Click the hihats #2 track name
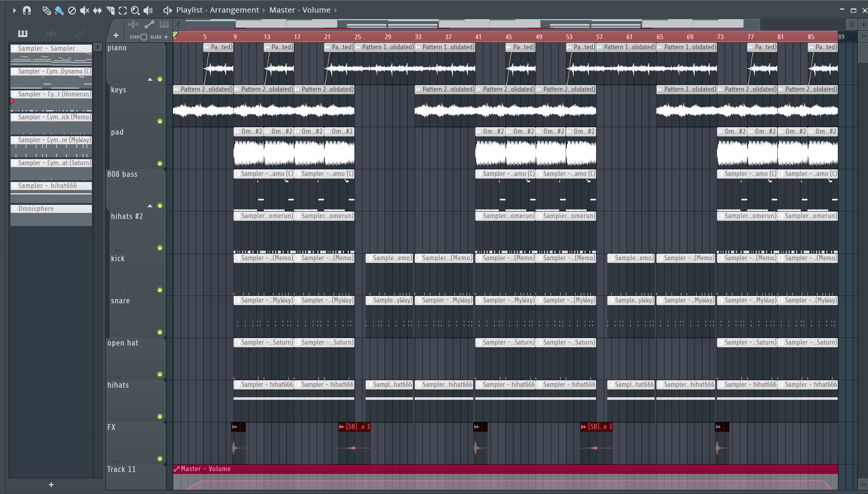 click(127, 217)
